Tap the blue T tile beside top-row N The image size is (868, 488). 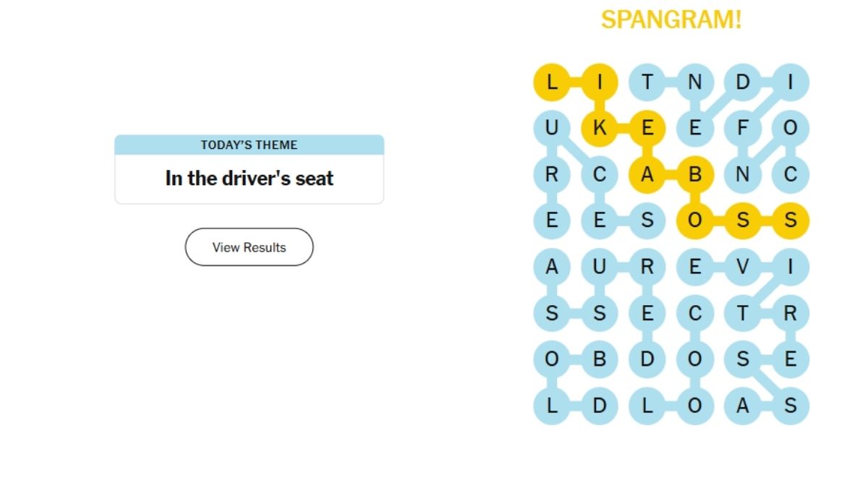pos(647,82)
